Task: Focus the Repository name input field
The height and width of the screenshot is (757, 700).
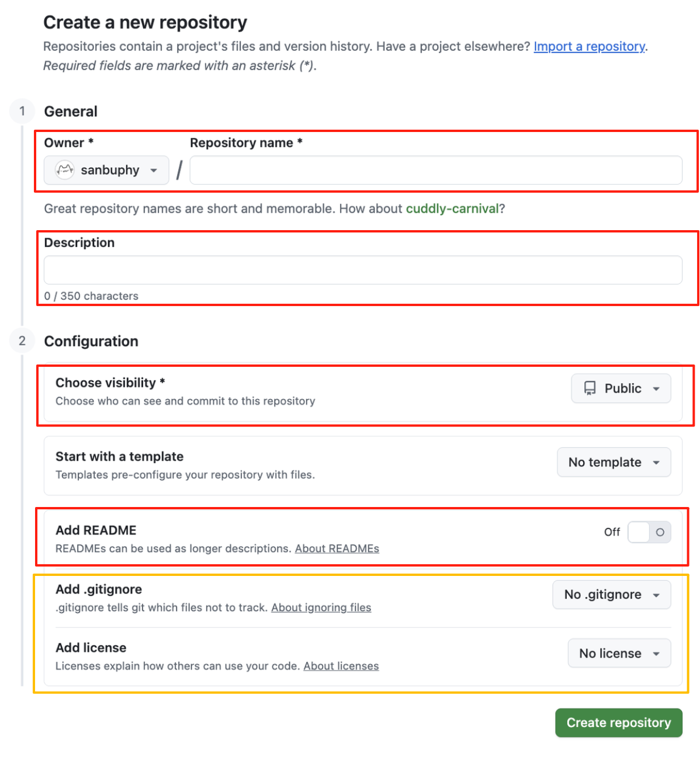Action: click(x=435, y=170)
